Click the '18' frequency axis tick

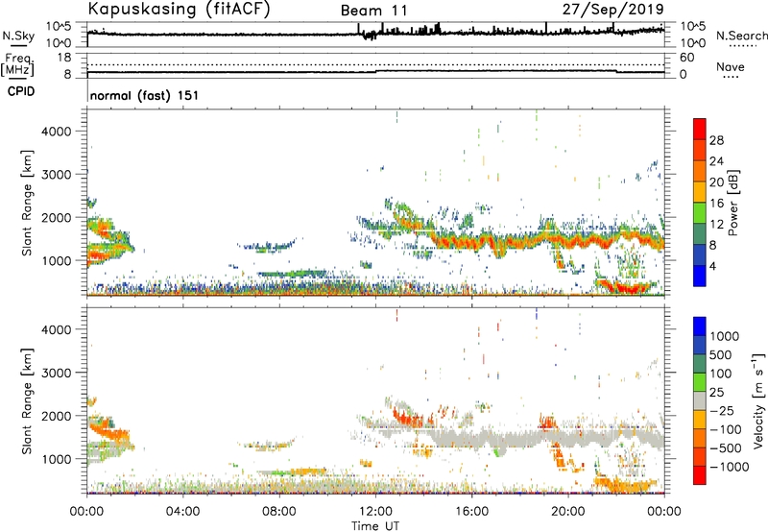pyautogui.click(x=64, y=58)
